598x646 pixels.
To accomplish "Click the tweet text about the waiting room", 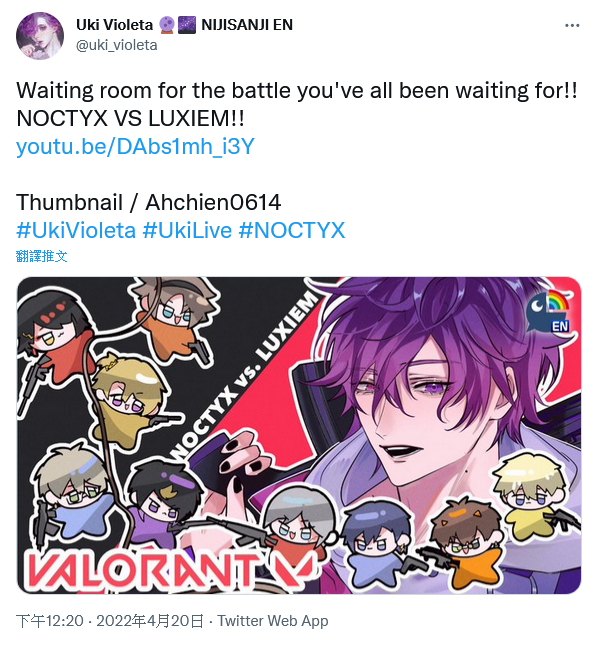I will (297, 104).
